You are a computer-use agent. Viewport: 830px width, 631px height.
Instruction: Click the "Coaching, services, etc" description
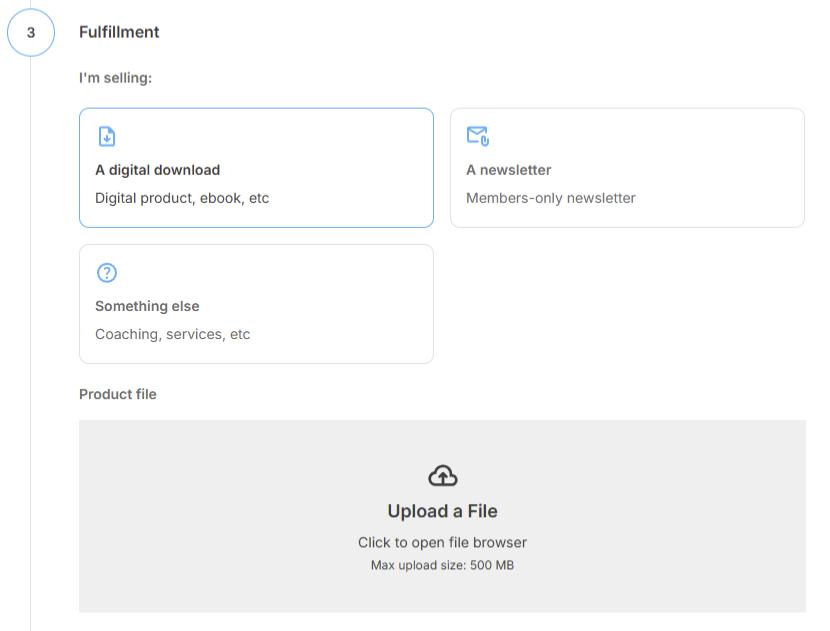click(x=172, y=334)
